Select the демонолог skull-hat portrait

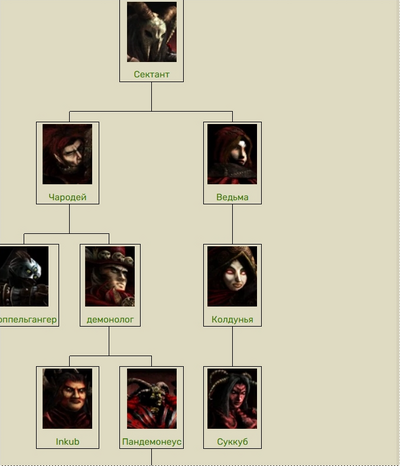click(110, 276)
